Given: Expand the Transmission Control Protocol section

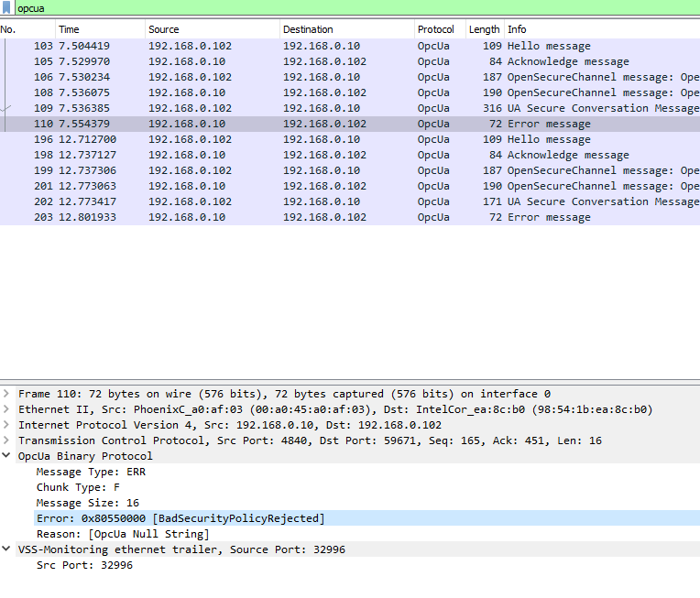Looking at the screenshot, I should pos(7,440).
